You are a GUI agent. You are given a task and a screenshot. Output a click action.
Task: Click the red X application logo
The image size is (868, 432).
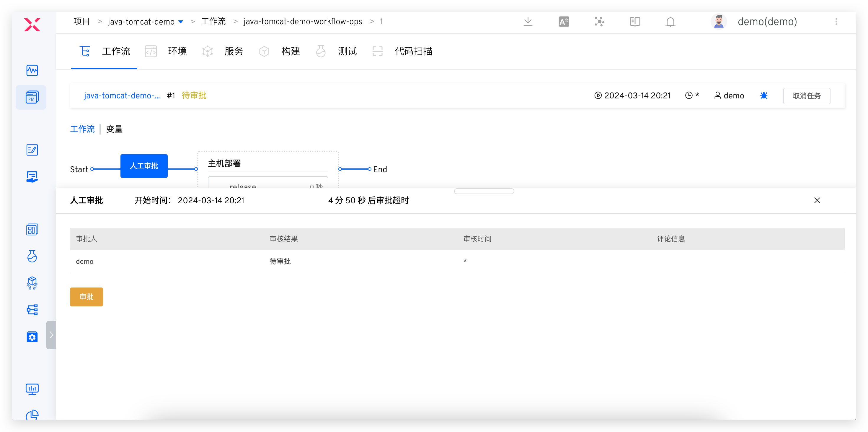(x=32, y=25)
